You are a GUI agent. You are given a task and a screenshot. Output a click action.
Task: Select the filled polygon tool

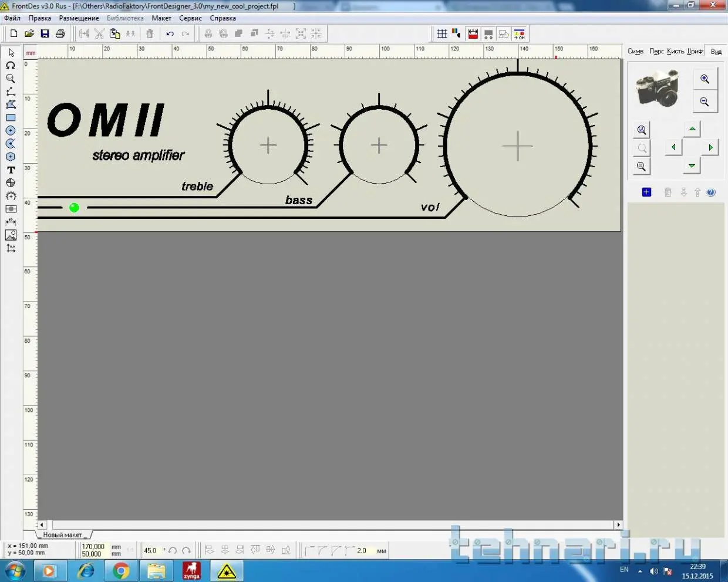pyautogui.click(x=11, y=104)
